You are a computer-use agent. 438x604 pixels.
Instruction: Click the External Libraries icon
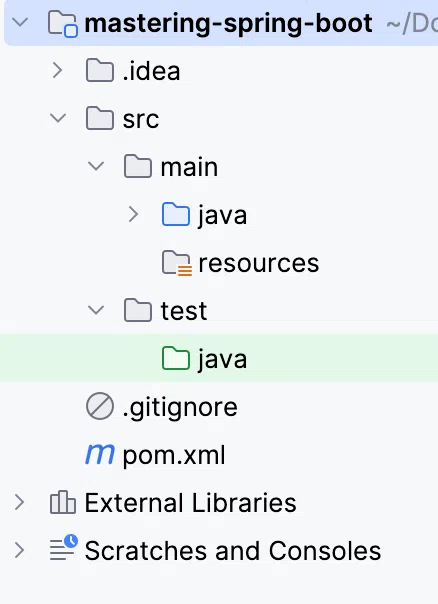pos(62,502)
